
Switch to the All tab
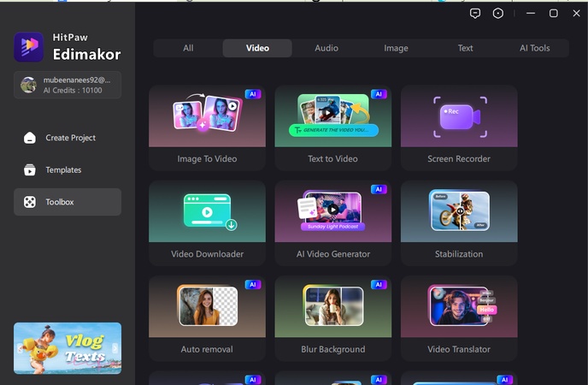click(188, 48)
